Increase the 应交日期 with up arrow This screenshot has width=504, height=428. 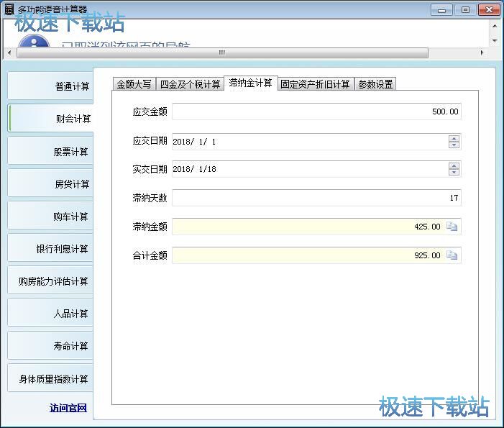point(454,138)
